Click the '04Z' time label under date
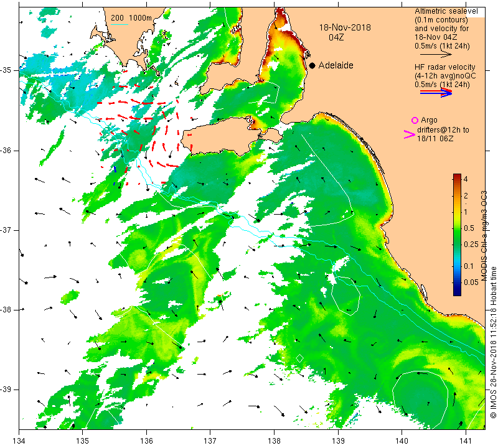498x448 pixels. point(336,37)
